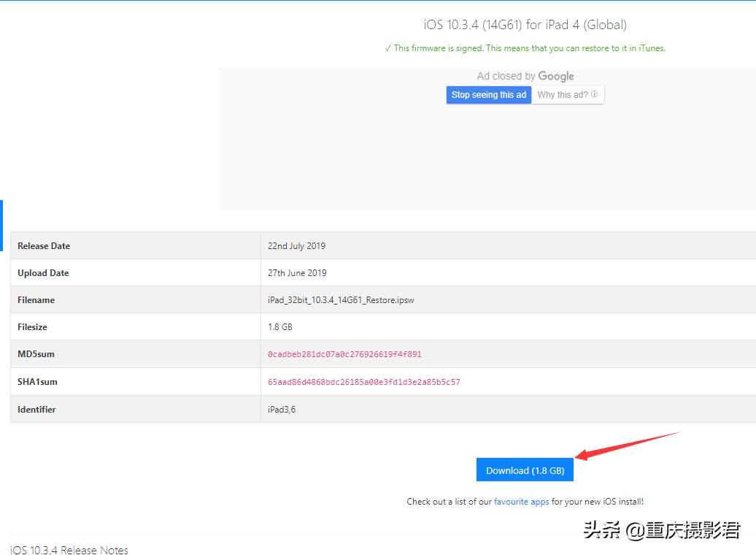756x555 pixels.
Task: Select the MD5sum hash value
Action: [344, 354]
